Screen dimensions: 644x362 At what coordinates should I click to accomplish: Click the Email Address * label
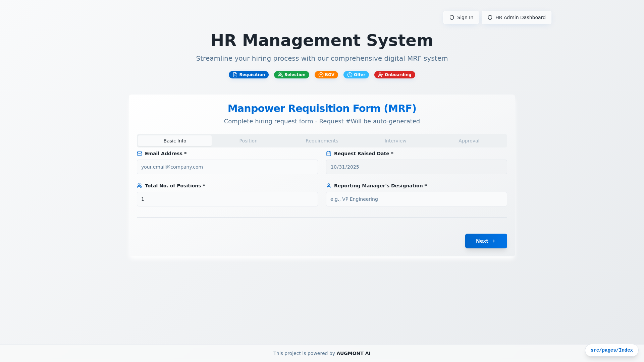[166, 154]
